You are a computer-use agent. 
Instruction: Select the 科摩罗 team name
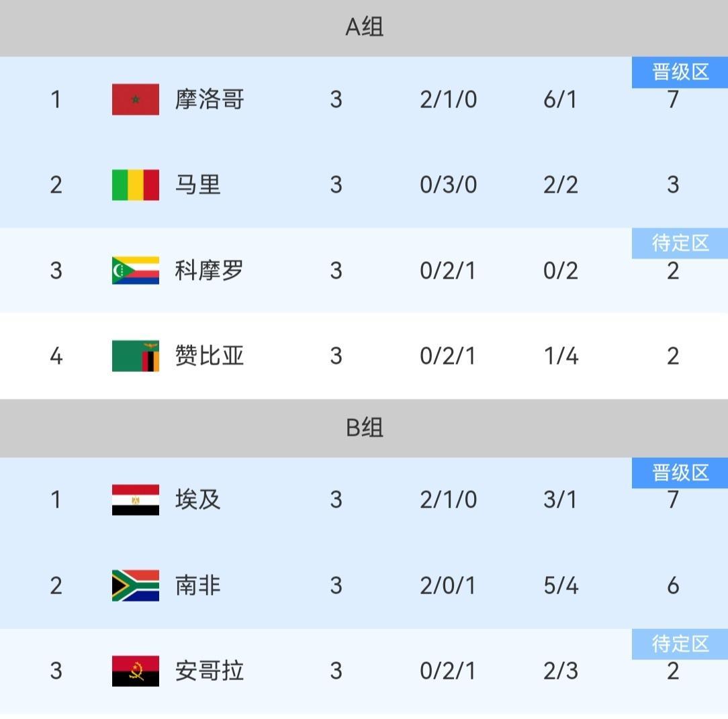pyautogui.click(x=209, y=271)
